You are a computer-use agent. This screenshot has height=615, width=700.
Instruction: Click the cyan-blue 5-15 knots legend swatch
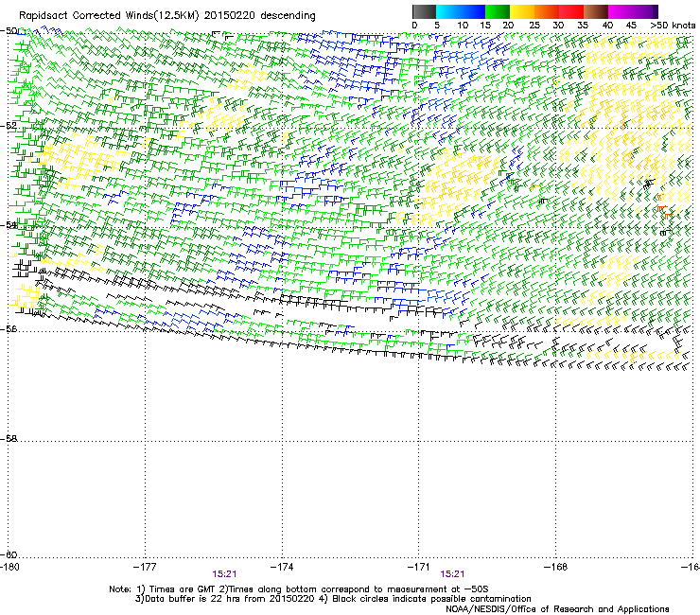[461, 11]
